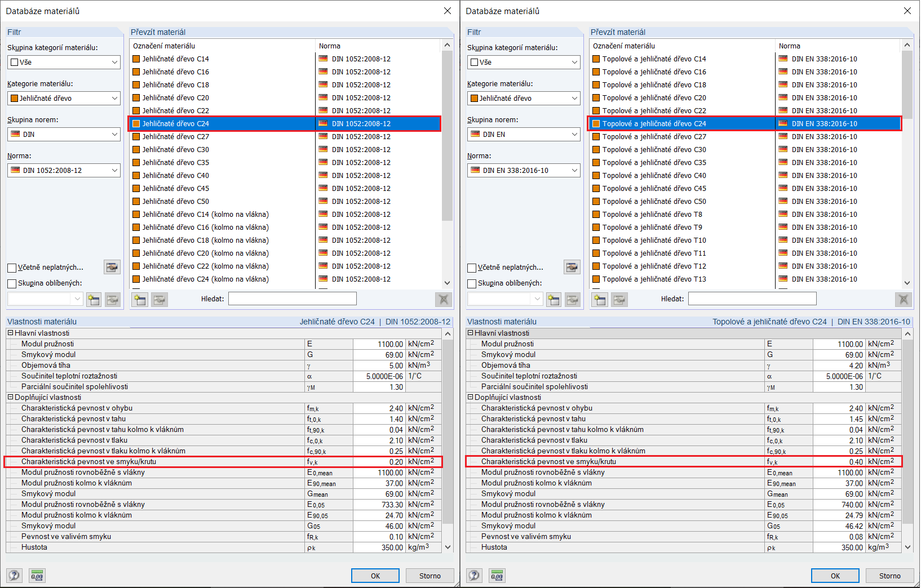Click the edit favorites group icon in left dialog filter
Image resolution: width=921 pixels, height=588 pixels.
click(x=113, y=299)
